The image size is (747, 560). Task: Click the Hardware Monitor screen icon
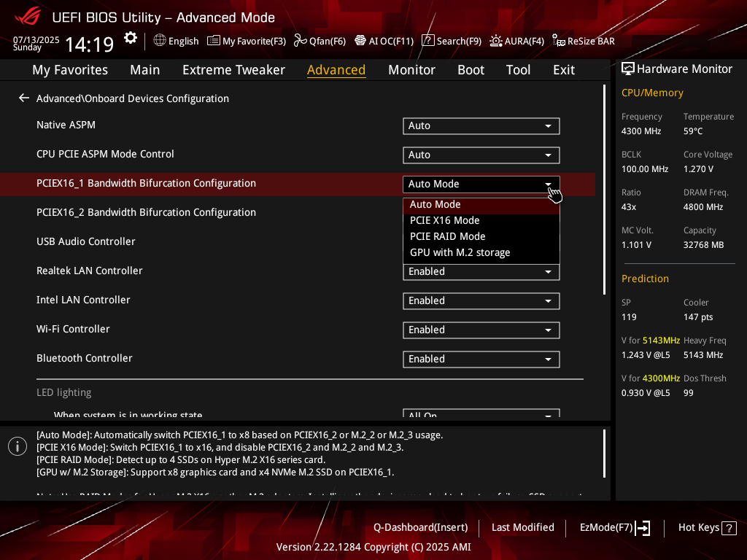pos(628,69)
